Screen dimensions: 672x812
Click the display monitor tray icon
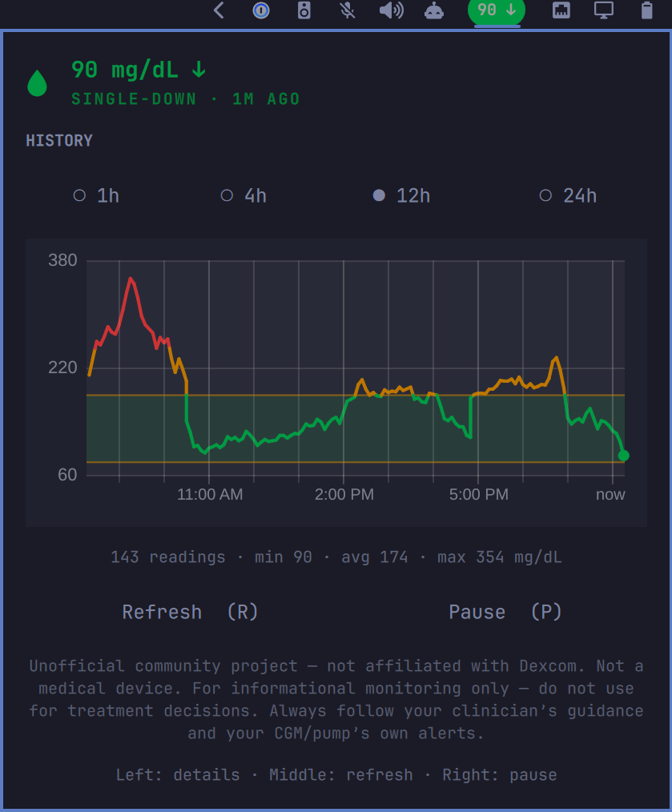point(604,10)
